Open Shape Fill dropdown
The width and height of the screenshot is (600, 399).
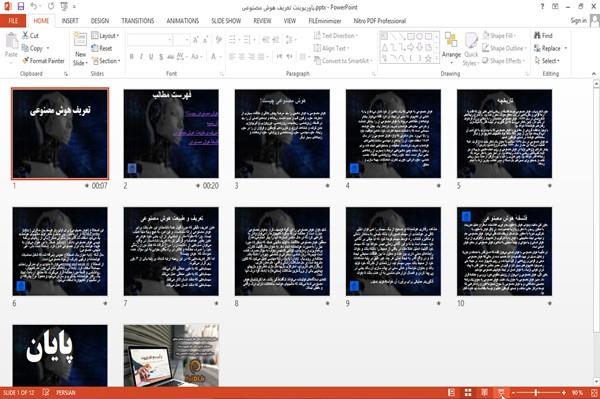pos(499,36)
